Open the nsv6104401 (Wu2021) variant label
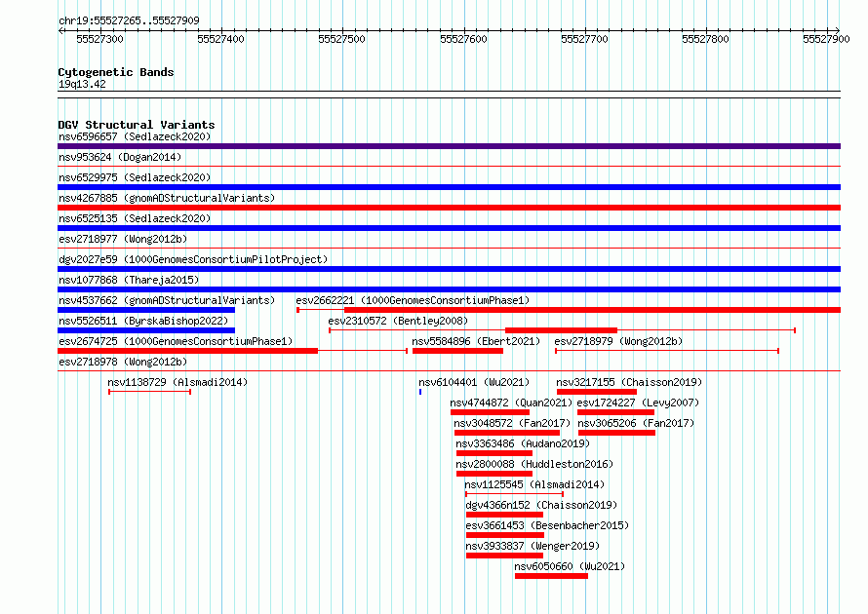The width and height of the screenshot is (868, 614). pyautogui.click(x=474, y=382)
